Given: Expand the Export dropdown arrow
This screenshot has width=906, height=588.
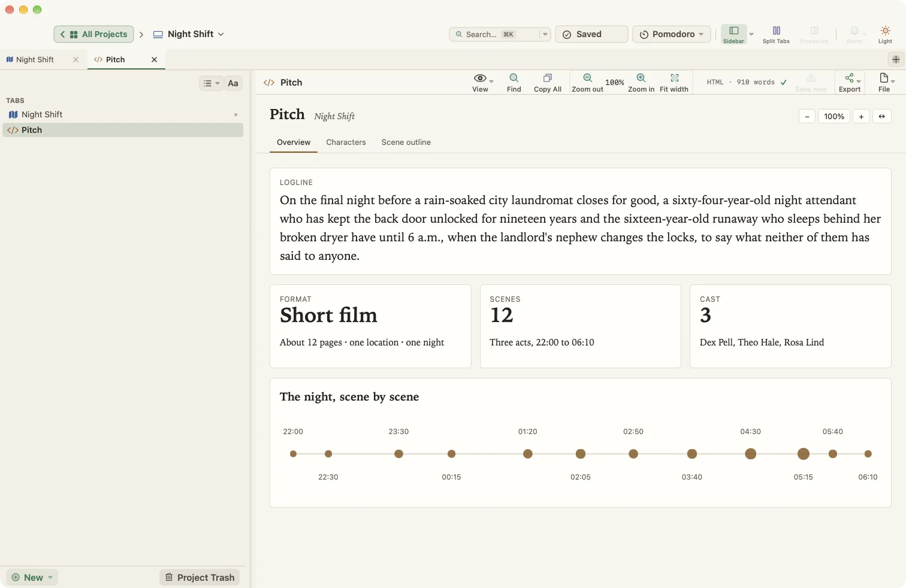Looking at the screenshot, I should [858, 81].
